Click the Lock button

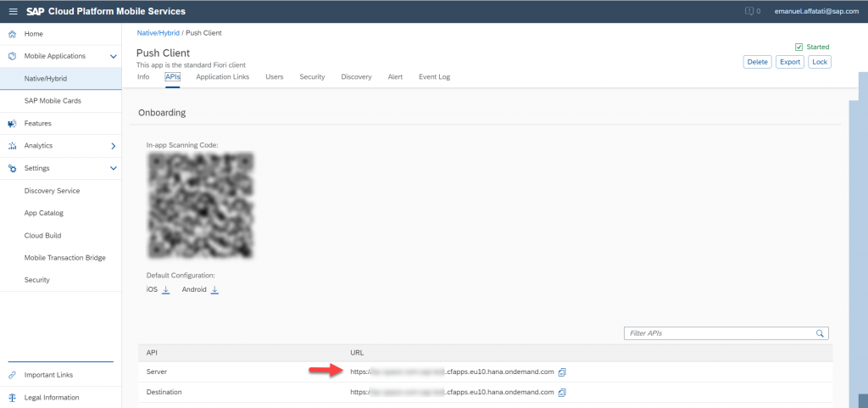click(x=820, y=62)
